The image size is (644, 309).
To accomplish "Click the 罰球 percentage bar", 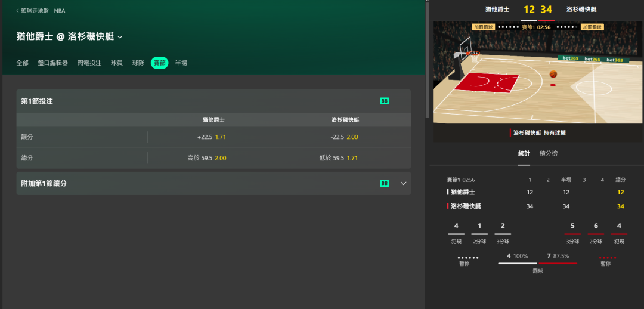I will (x=538, y=263).
